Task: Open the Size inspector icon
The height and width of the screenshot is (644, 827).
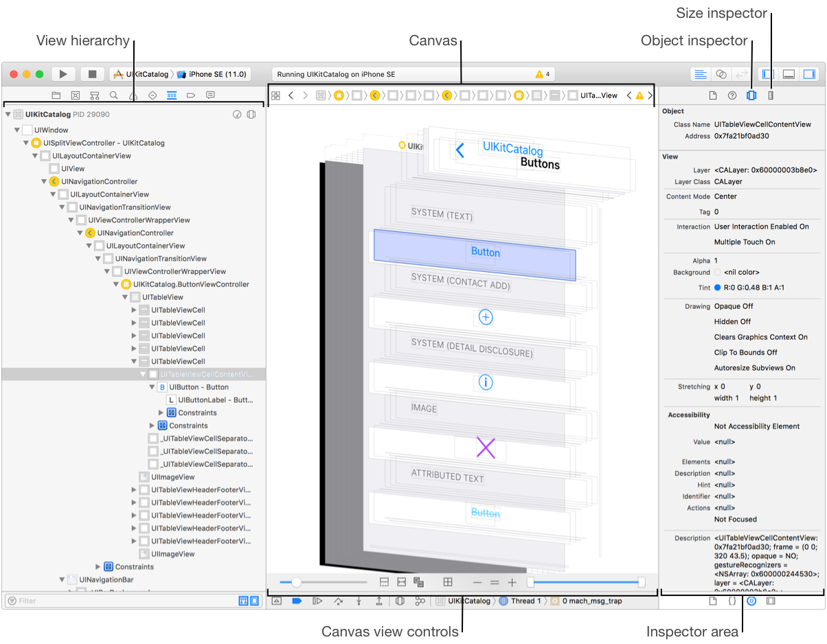Action: 771,95
